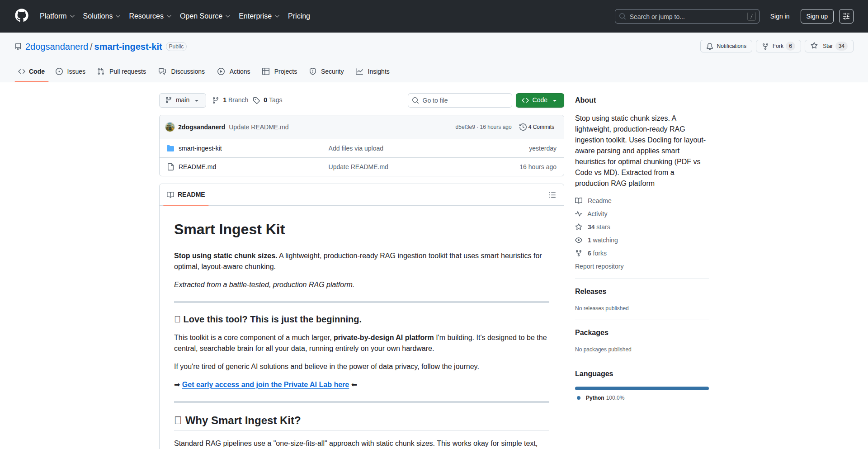868x449 pixels.
Task: Click the repository icon beside 2dogsandanerd
Action: point(18,47)
